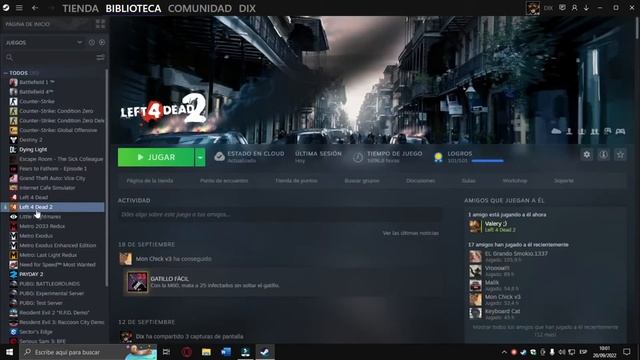This screenshot has height=360, width=640.
Task: Select PAYDAY 2 in the library
Action: (x=31, y=274)
